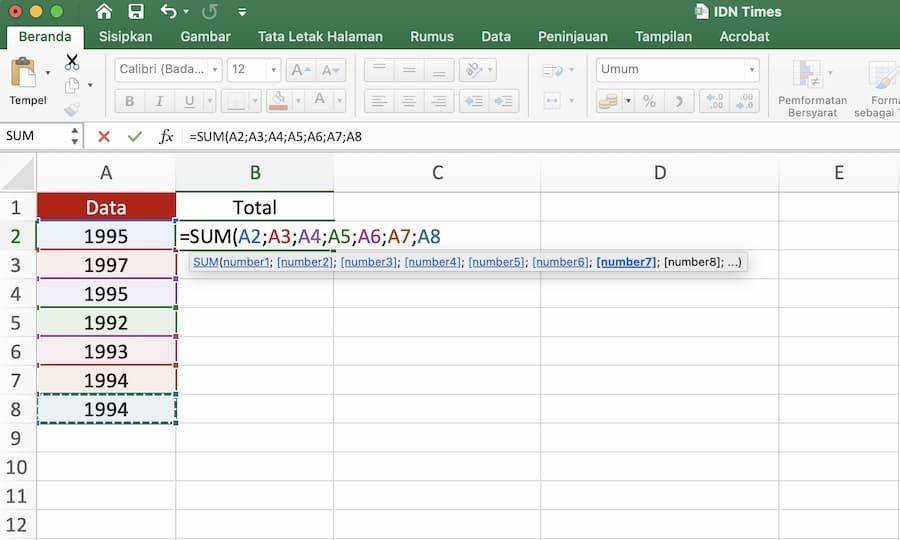This screenshot has height=540, width=900.
Task: Click number1 in the function tooltip
Action: click(246, 262)
